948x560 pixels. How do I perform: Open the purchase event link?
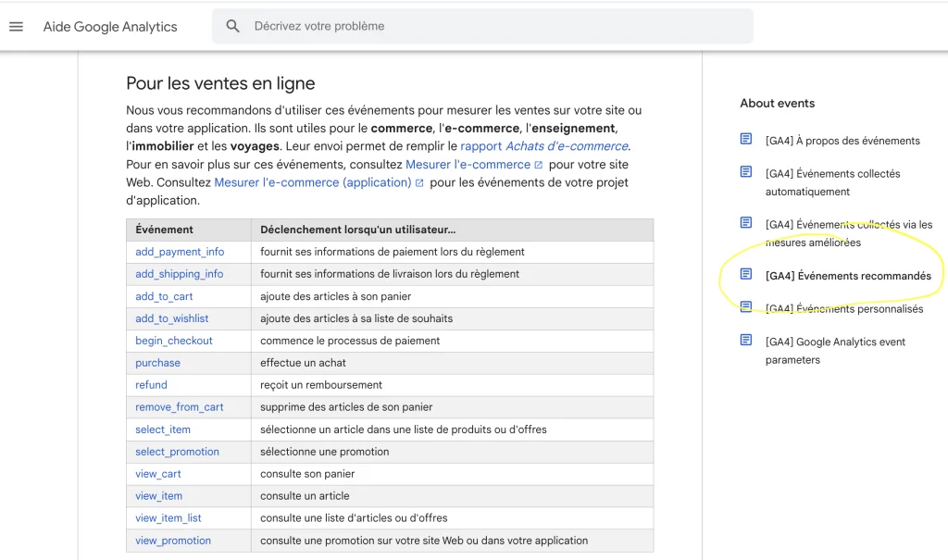[157, 363]
